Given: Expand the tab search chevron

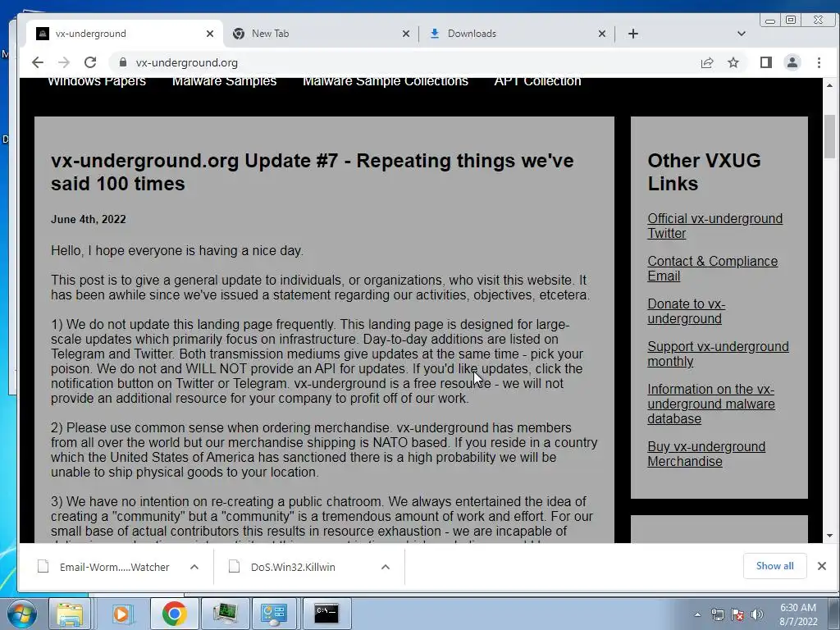Looking at the screenshot, I should (742, 34).
